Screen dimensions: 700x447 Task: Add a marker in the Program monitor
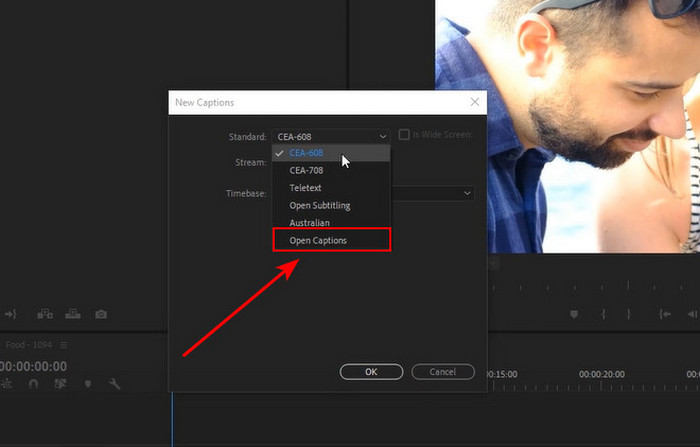pos(574,314)
